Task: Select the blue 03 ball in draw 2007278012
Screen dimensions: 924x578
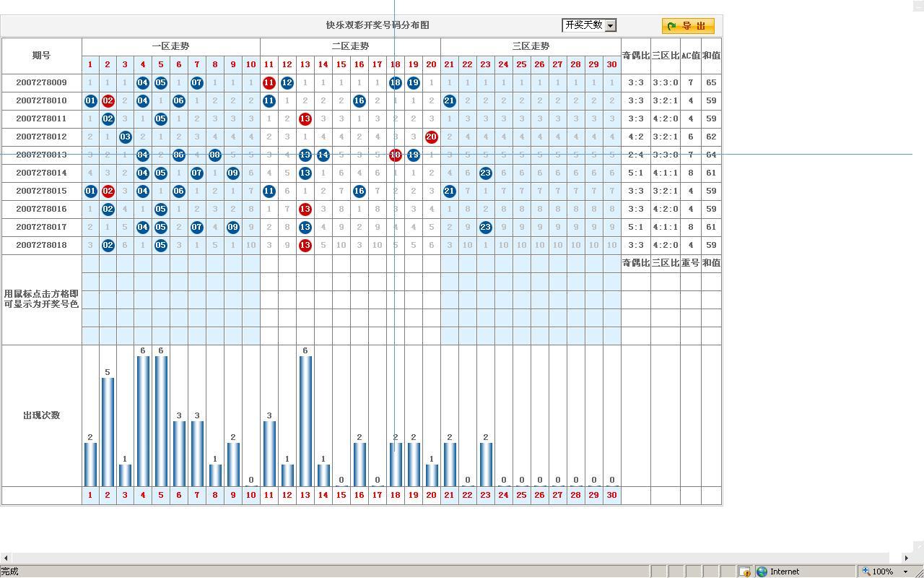Action: (x=126, y=137)
